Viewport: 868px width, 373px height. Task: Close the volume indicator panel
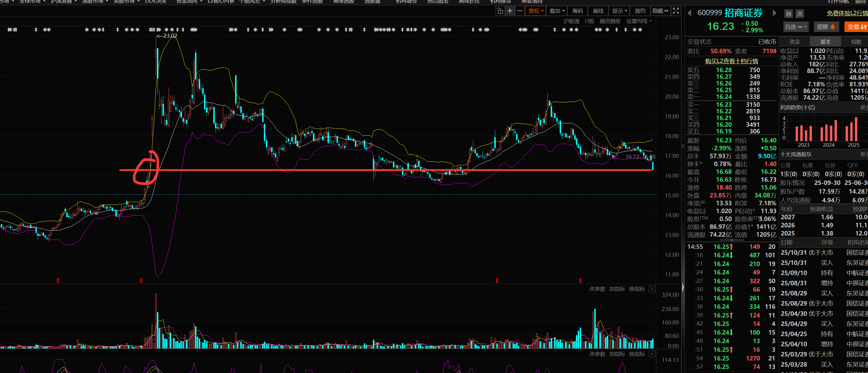click(x=652, y=289)
